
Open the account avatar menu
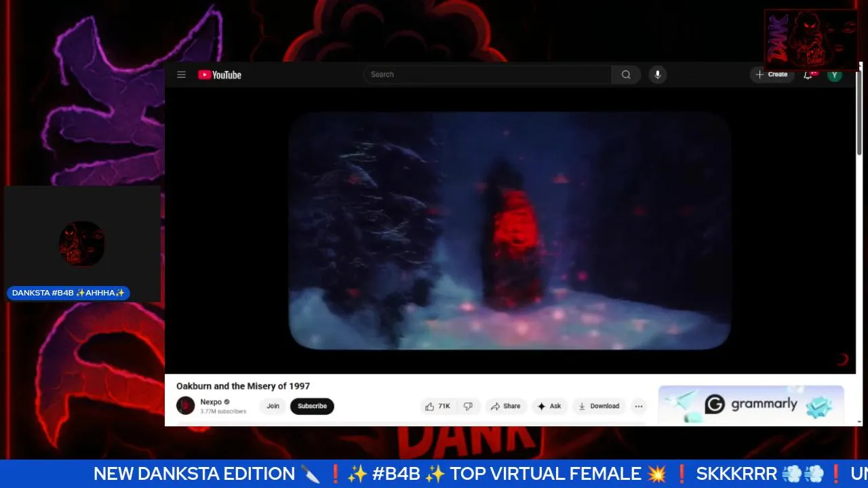(835, 75)
